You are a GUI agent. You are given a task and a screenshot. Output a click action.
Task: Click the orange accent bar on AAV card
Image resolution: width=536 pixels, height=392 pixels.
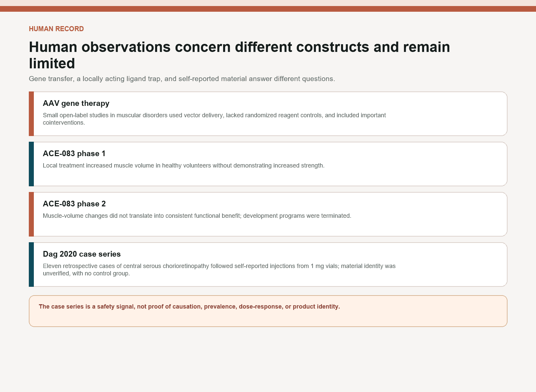pos(31,114)
